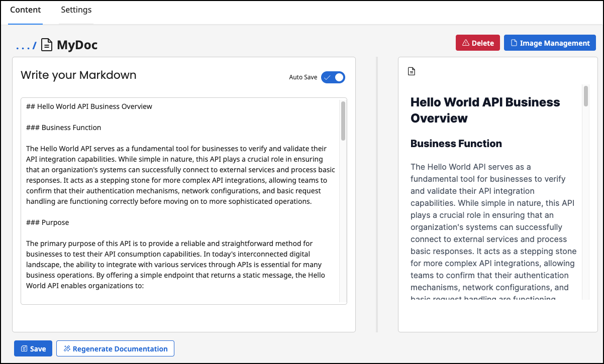Click the Auto Save label
This screenshot has height=364, width=604.
pos(302,77)
